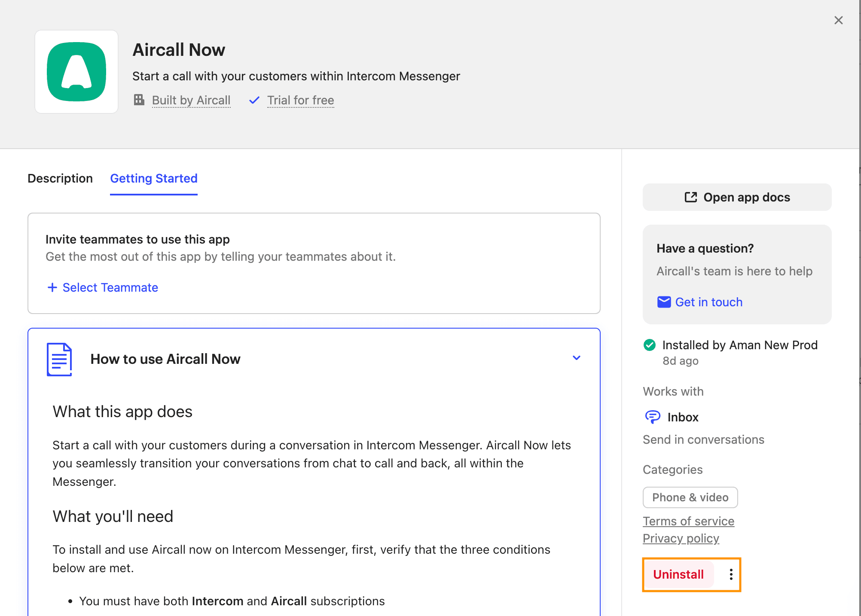Click the envelope icon beside Get in touch
Image resolution: width=861 pixels, height=616 pixels.
click(664, 302)
